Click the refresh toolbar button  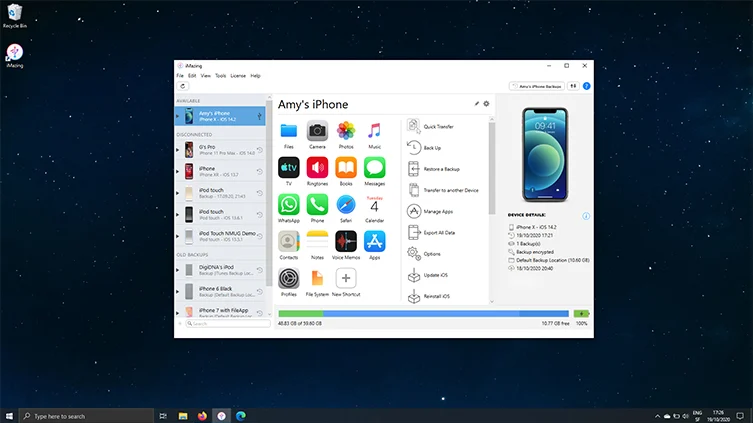click(x=182, y=86)
